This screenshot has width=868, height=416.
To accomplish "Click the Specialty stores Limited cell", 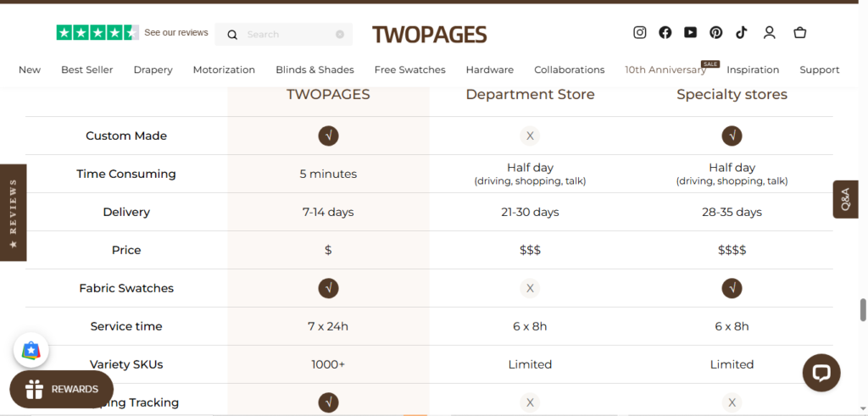I will coord(732,364).
